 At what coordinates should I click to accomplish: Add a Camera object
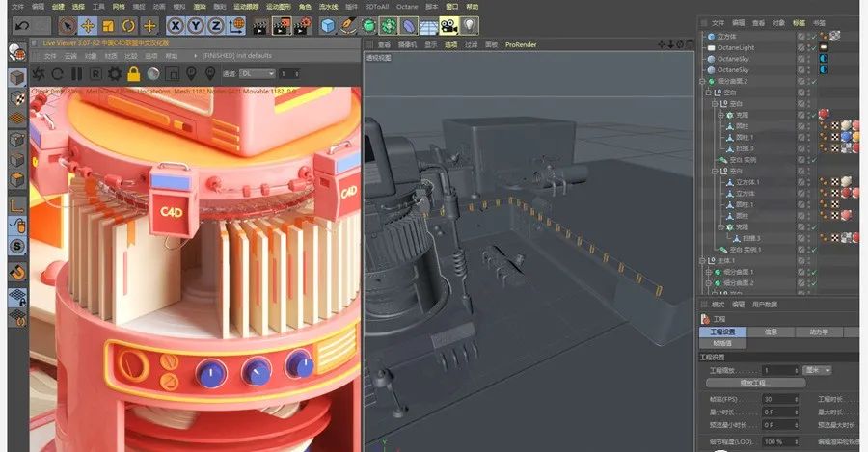(x=448, y=26)
